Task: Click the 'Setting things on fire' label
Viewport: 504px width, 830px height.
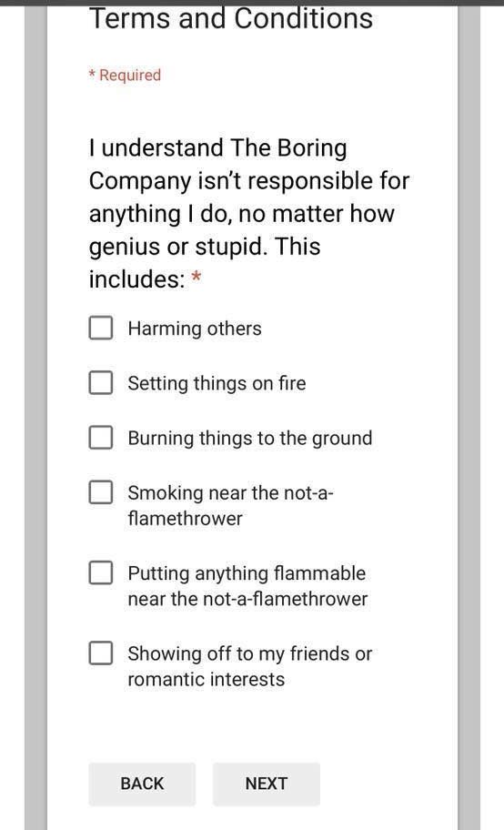Action: click(217, 383)
